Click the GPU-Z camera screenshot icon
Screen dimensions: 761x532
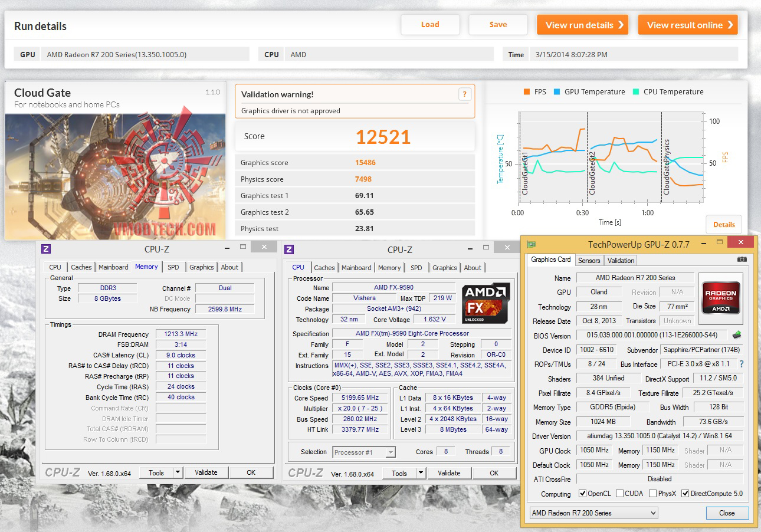pos(742,260)
